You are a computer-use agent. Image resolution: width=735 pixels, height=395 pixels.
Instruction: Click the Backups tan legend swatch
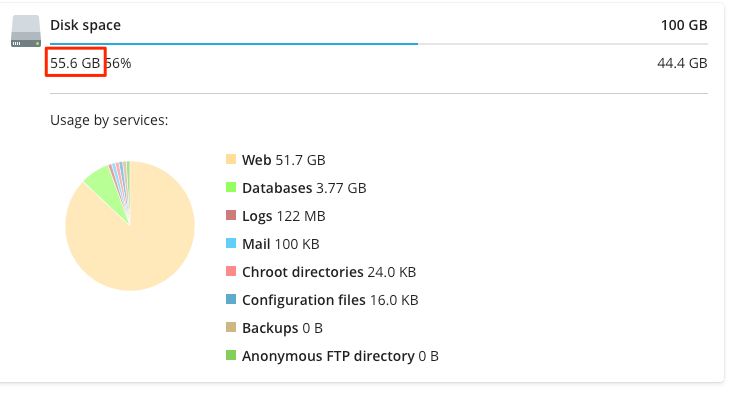231,328
